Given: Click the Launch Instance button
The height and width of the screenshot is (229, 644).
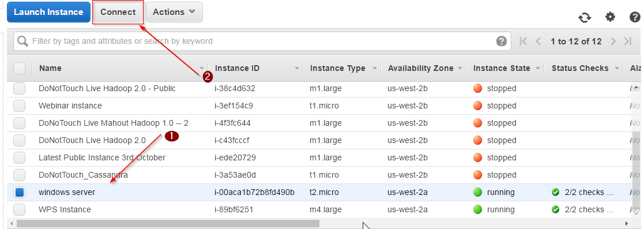Looking at the screenshot, I should point(48,12).
